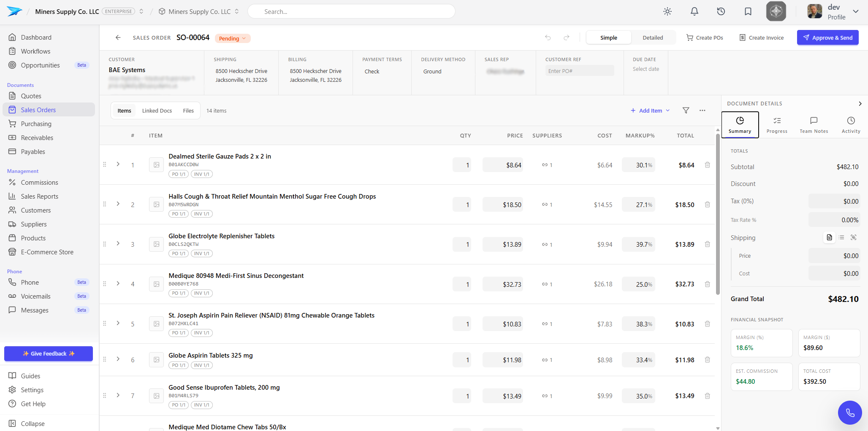Click the items list vertical scrollbar

click(x=718, y=215)
